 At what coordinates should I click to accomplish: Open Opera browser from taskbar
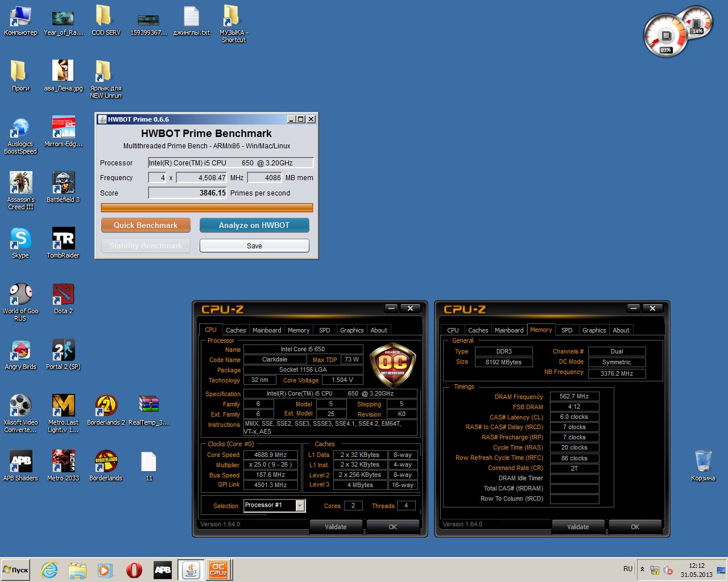pos(134,570)
